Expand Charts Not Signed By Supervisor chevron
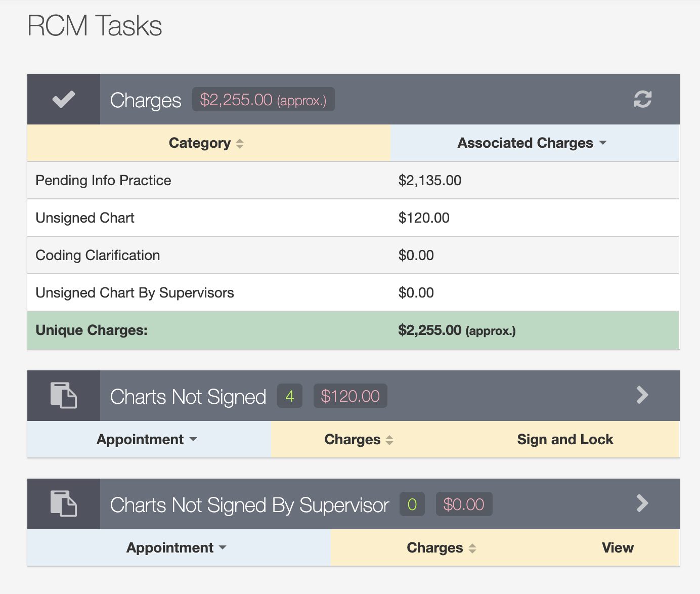Viewport: 700px width, 594px height. pyautogui.click(x=642, y=503)
